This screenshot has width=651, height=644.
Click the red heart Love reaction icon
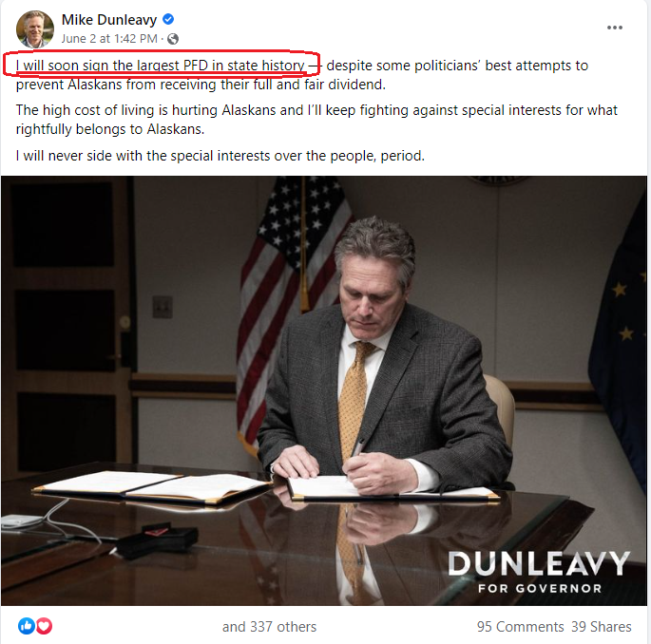[44, 626]
